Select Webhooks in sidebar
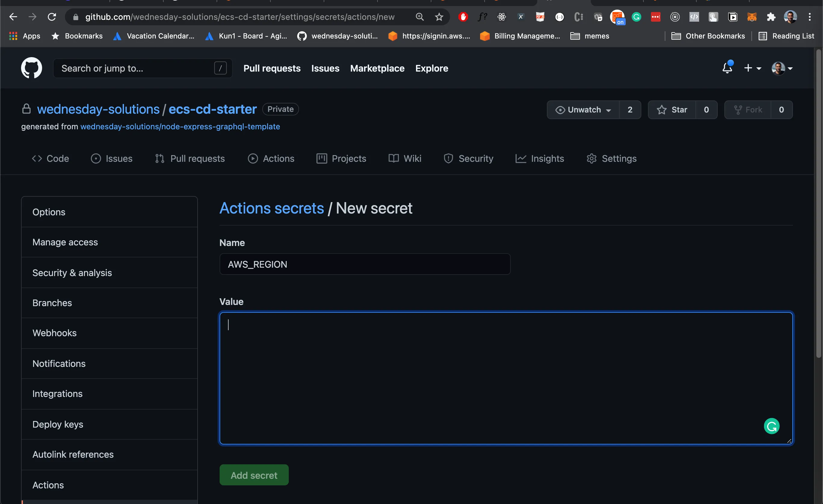 109,333
